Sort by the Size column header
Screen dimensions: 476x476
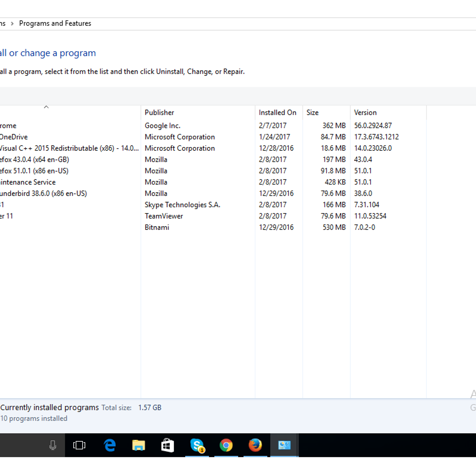tap(312, 112)
